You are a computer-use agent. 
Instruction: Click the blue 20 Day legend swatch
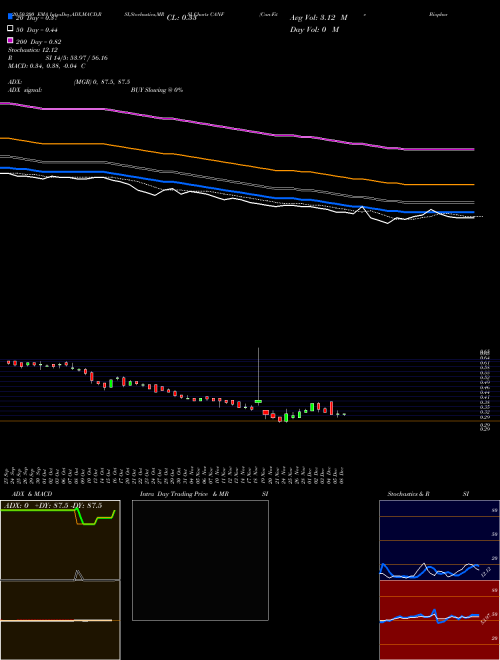pyautogui.click(x=10, y=16)
